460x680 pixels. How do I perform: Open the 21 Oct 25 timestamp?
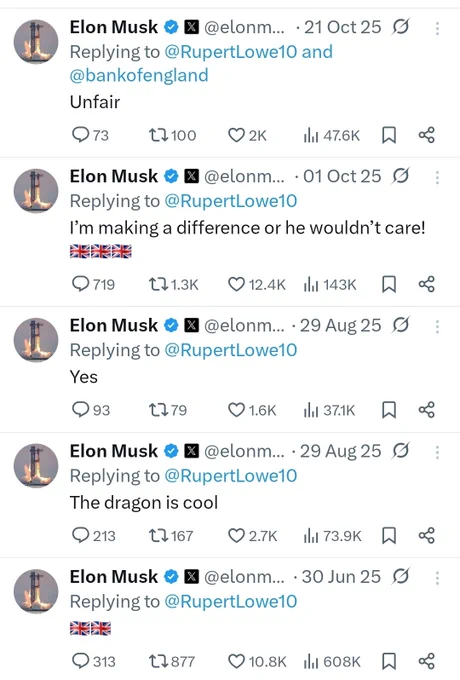343,27
